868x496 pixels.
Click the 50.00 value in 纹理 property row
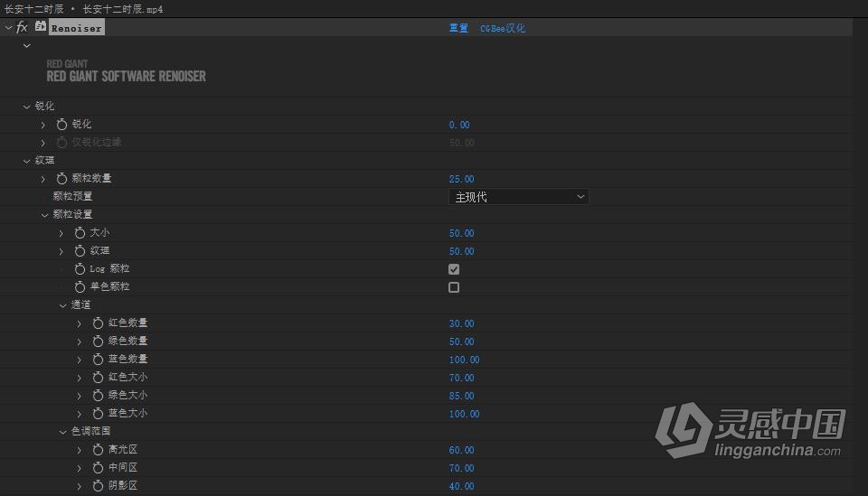pos(461,251)
